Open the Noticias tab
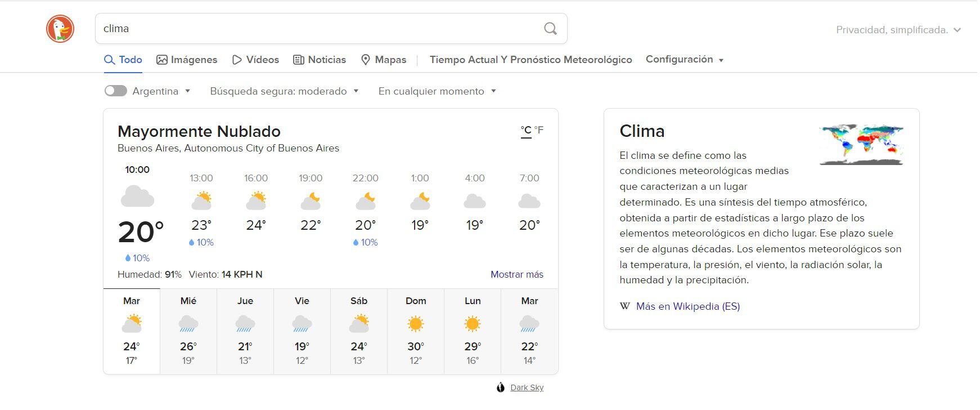This screenshot has width=980, height=410. coord(320,60)
